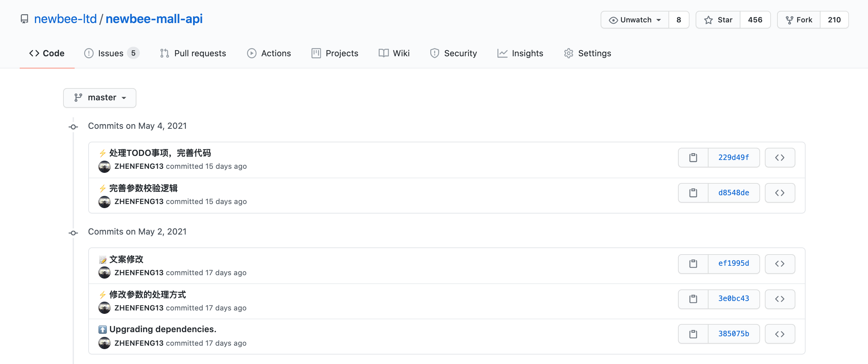This screenshot has height=364, width=868.
Task: Open the Wiki tab
Action: (394, 53)
